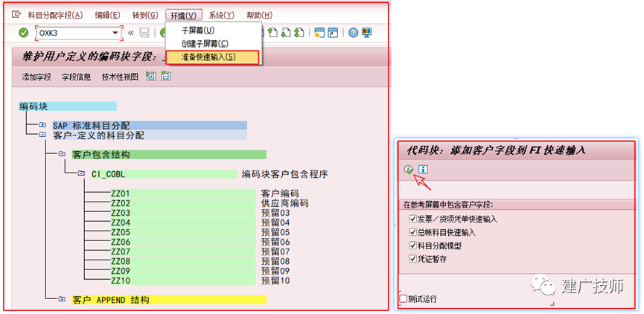Open the 编辑(E) menu
The image size is (644, 314).
pos(108,15)
